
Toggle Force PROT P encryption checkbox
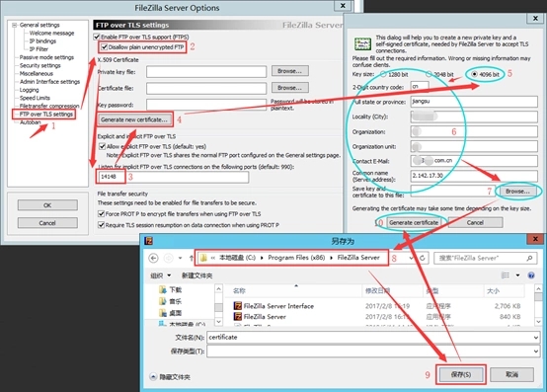coord(101,213)
